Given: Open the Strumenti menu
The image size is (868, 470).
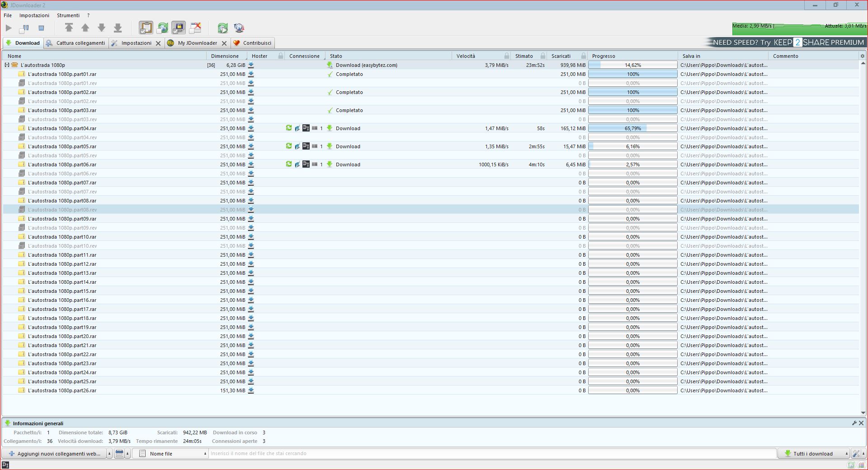Looking at the screenshot, I should [x=68, y=15].
